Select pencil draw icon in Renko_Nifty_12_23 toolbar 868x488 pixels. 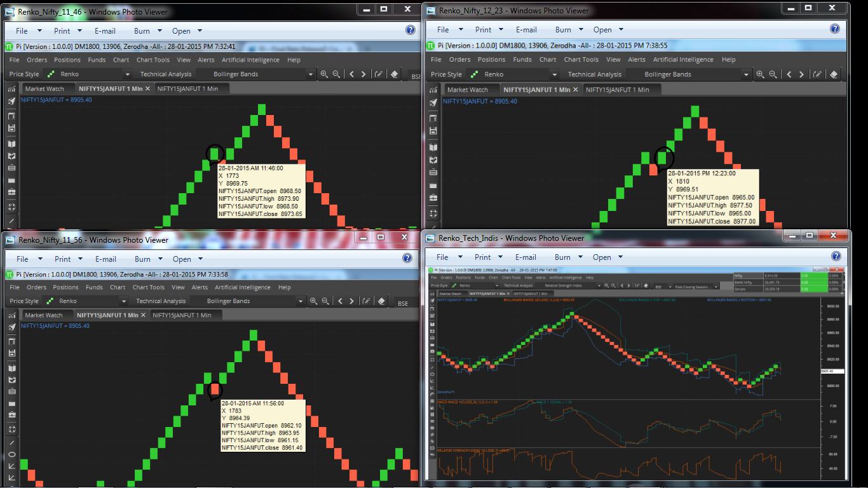point(818,74)
